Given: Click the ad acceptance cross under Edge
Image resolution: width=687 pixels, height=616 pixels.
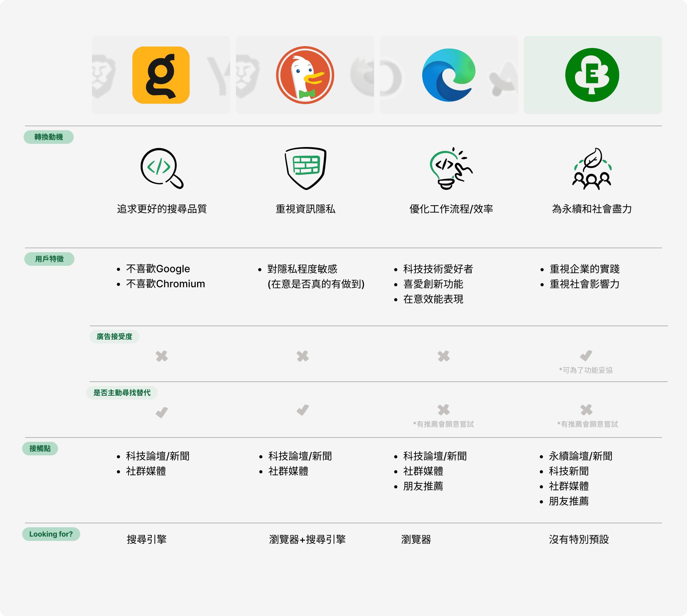Looking at the screenshot, I should 444,356.
